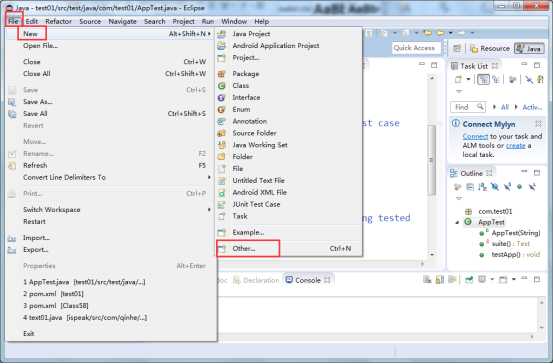This screenshot has height=364, width=553.
Task: Click the Find field in Task List
Action: click(468, 107)
